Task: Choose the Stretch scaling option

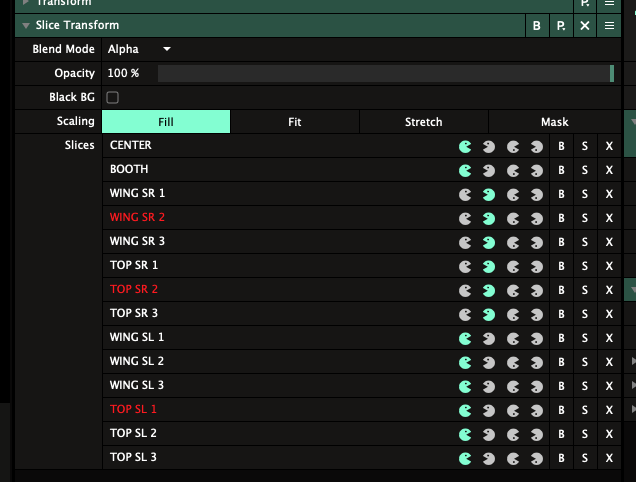Action: [x=423, y=122]
